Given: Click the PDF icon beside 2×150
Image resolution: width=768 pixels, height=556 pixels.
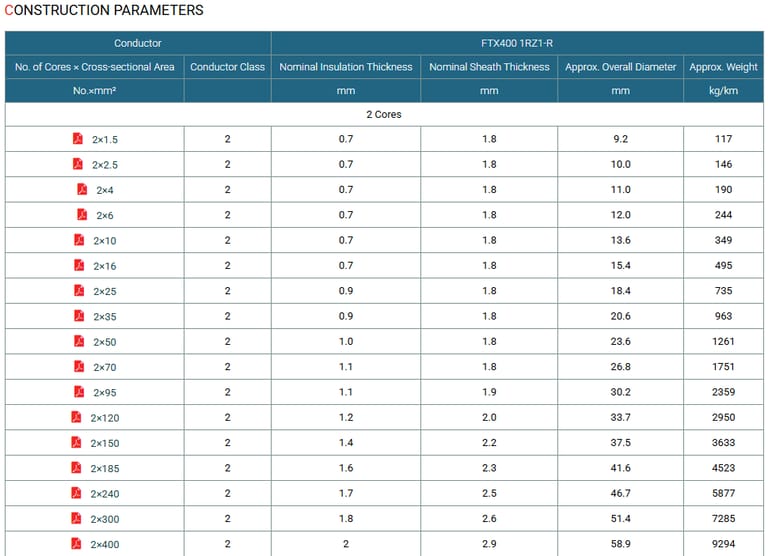Looking at the screenshot, I should 76,443.
